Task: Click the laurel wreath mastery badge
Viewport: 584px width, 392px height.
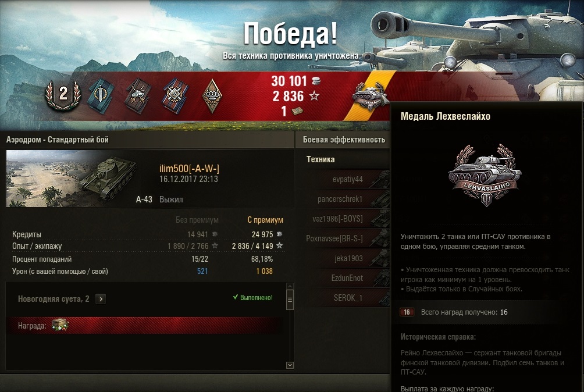Action: point(63,95)
